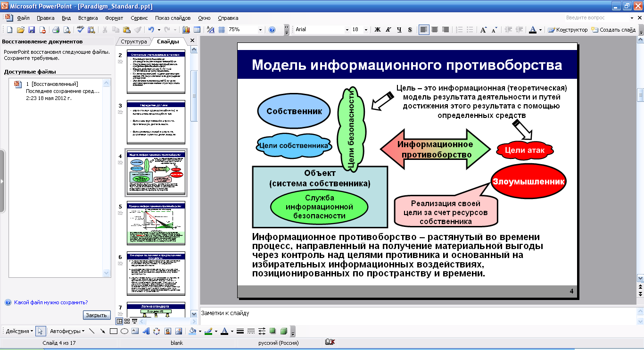Run the spelling check (ABC icon)
The height and width of the screenshot is (350, 644).
click(x=81, y=30)
